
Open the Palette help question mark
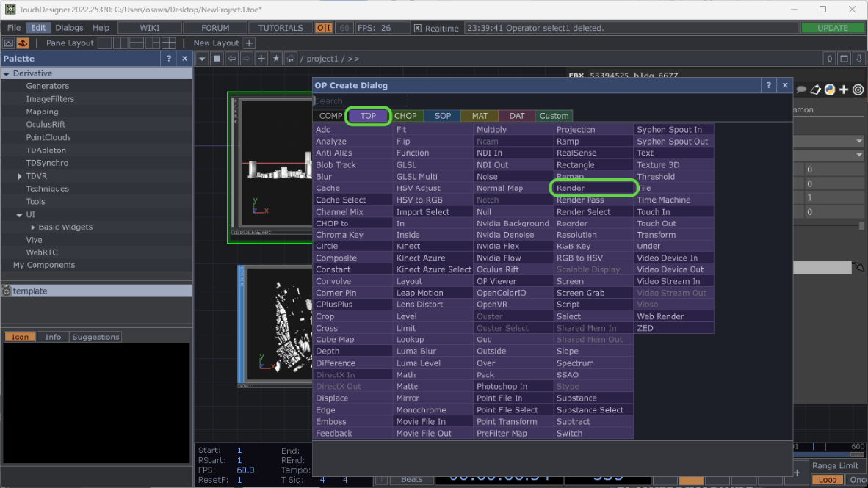click(x=169, y=59)
